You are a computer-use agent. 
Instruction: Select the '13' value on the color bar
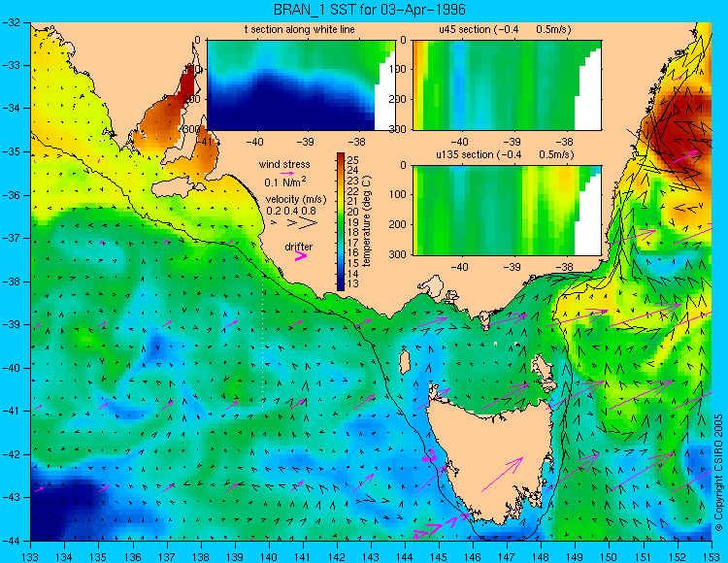pyautogui.click(x=353, y=283)
